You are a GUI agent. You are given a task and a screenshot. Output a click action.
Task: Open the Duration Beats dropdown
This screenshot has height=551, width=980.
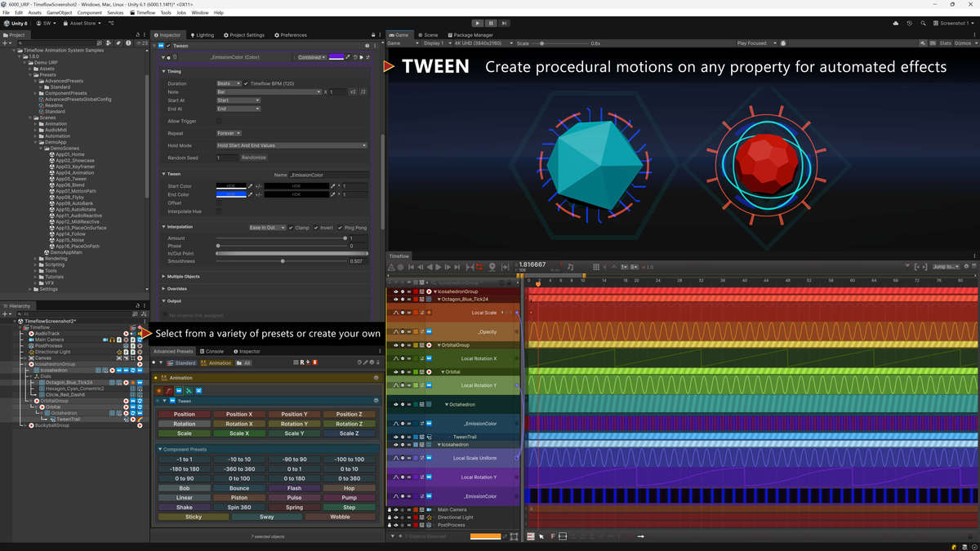229,83
